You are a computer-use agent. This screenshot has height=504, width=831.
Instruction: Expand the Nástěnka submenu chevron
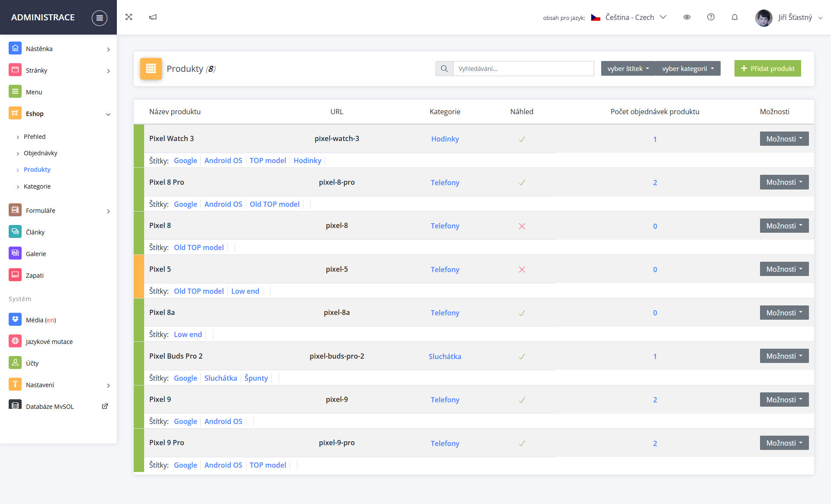coord(108,49)
